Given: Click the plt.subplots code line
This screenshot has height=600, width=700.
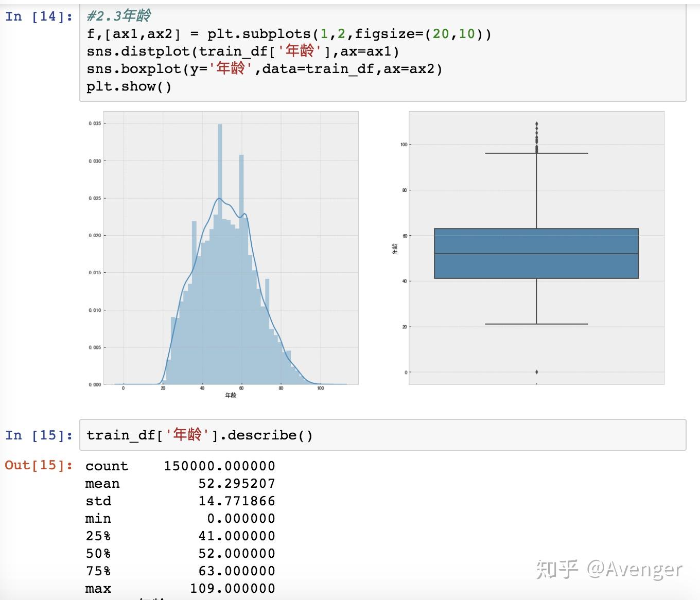Looking at the screenshot, I should (x=289, y=34).
